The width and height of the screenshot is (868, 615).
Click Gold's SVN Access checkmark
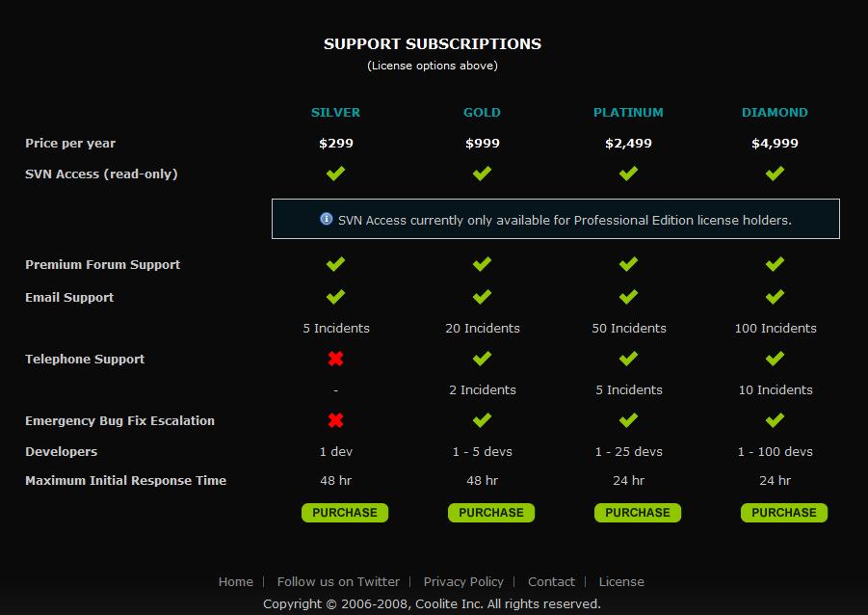482,174
